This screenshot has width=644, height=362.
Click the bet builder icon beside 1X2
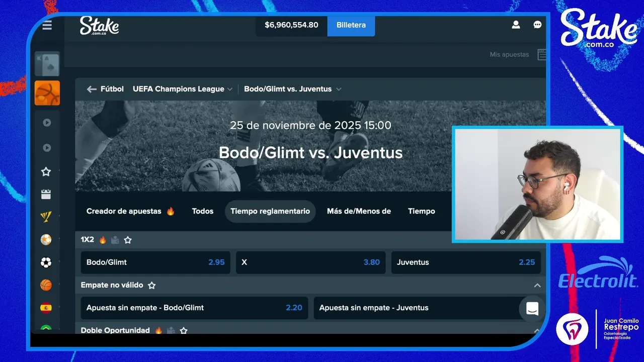tap(115, 240)
